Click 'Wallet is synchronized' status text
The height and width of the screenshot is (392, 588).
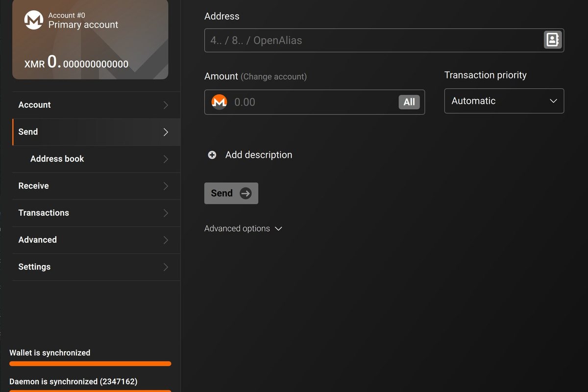50,353
